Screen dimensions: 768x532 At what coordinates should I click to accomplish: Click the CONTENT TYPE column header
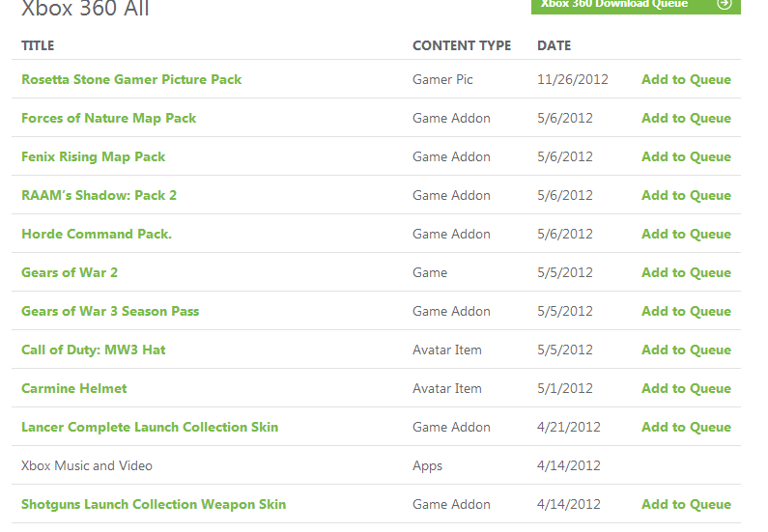point(462,45)
